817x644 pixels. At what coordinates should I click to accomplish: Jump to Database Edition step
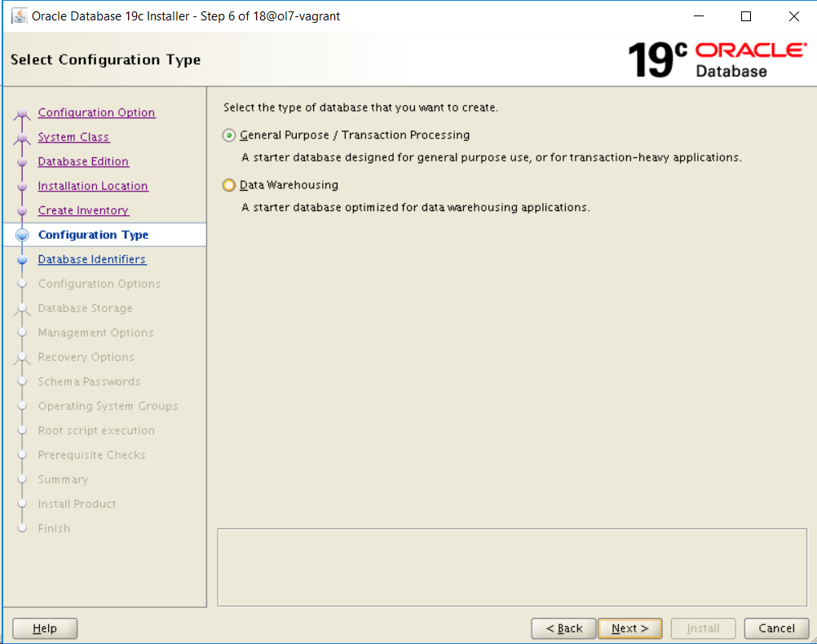(x=83, y=161)
